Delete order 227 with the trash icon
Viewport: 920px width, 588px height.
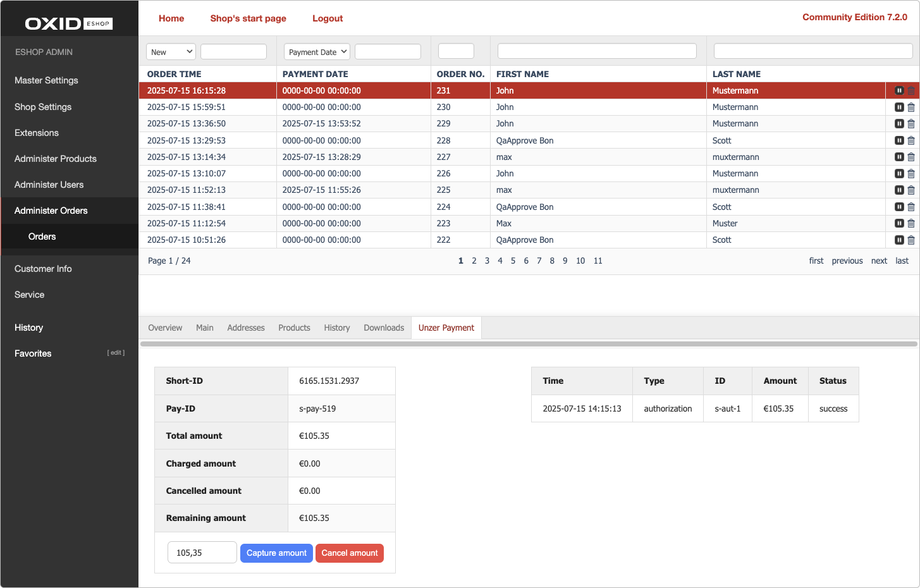pyautogui.click(x=911, y=157)
